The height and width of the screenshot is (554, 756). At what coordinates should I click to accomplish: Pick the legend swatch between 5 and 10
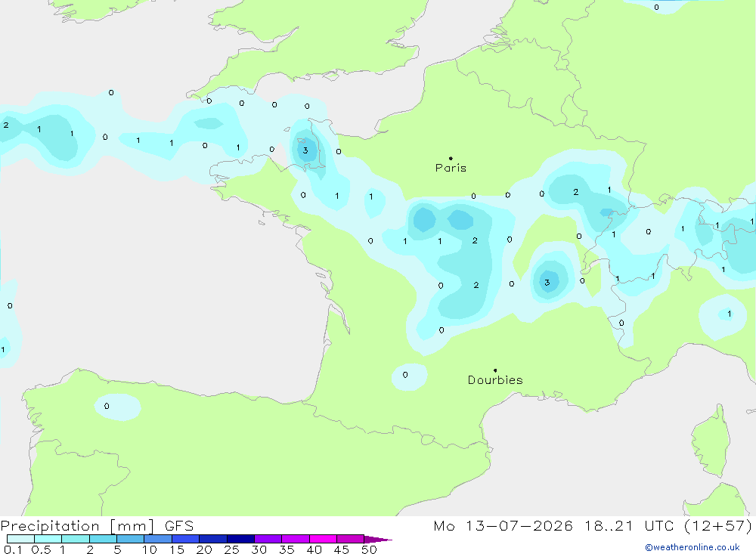tap(130, 539)
